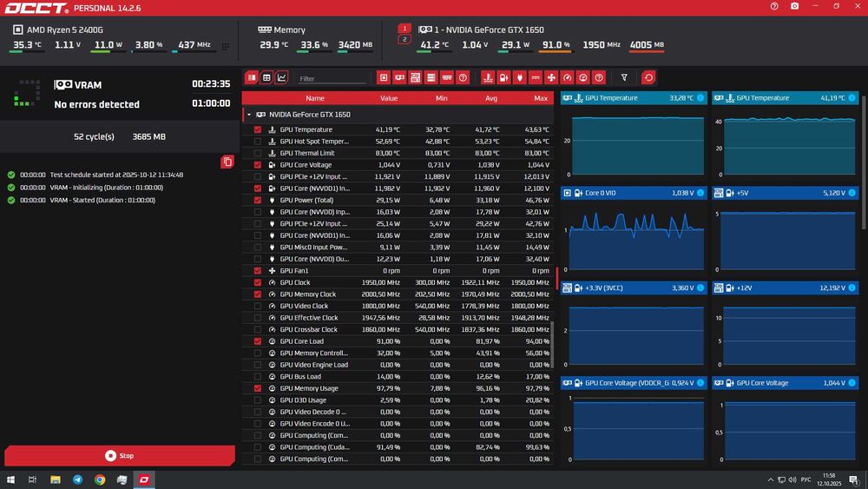Image resolution: width=868 pixels, height=489 pixels.
Task: Copy the test log with the red clipboard icon
Action: [x=227, y=162]
